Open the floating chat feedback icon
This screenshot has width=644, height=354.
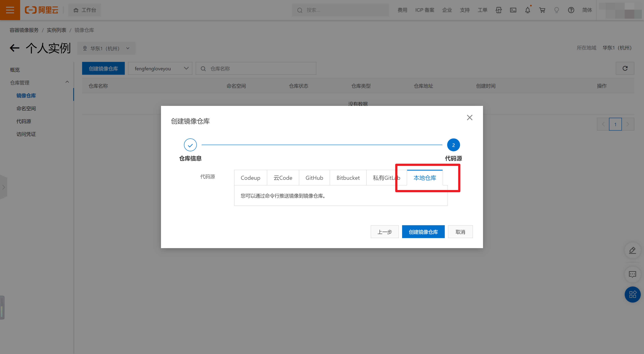tap(632, 274)
